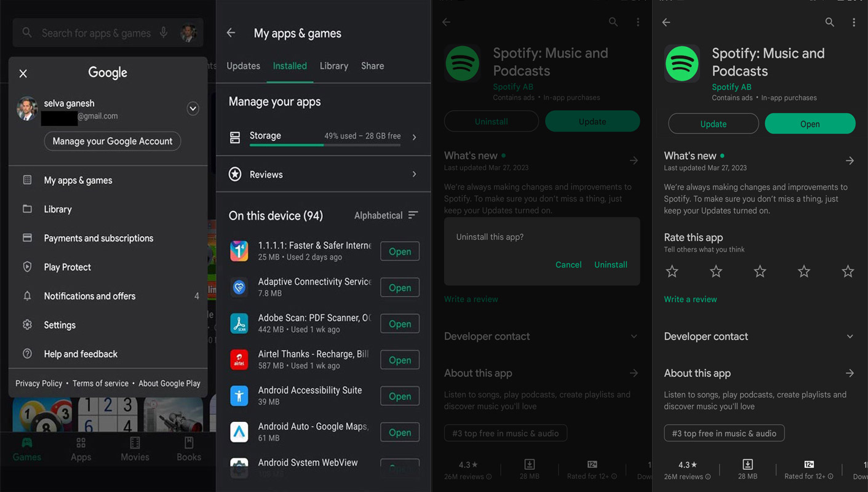
Task: Click the #3 top free chip on the Spotify page with the Open button
Action: click(724, 433)
